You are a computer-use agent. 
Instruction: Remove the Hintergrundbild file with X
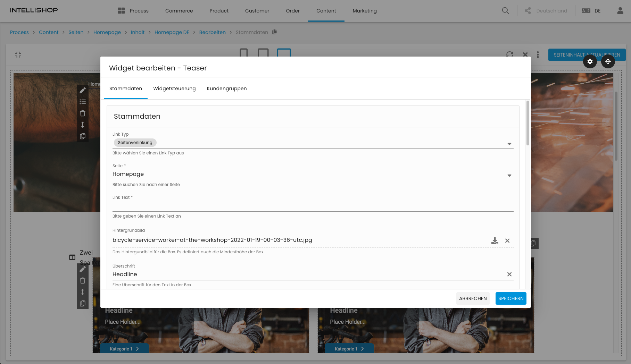coord(507,240)
